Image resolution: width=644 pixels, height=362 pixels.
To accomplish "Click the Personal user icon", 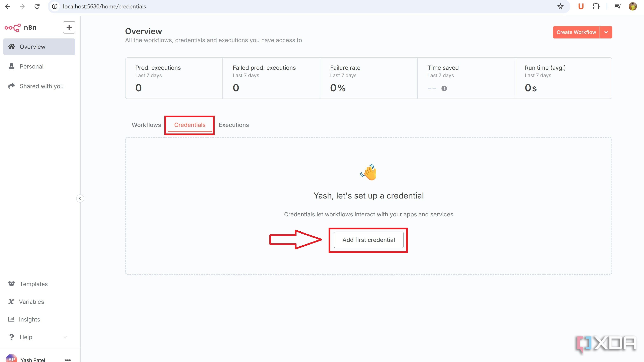I will click(x=12, y=66).
